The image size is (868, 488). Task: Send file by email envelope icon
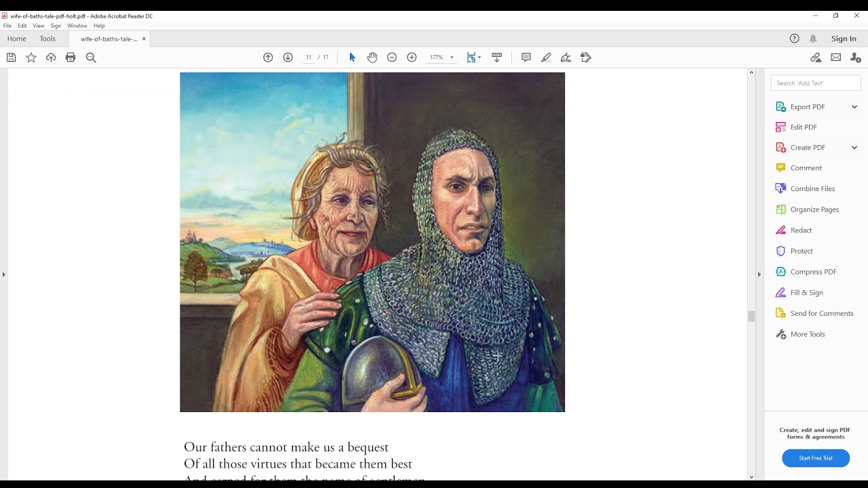[835, 58]
